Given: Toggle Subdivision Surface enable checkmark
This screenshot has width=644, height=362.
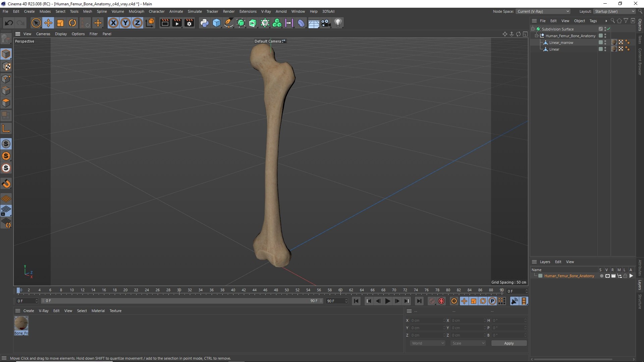Looking at the screenshot, I should (x=609, y=29).
